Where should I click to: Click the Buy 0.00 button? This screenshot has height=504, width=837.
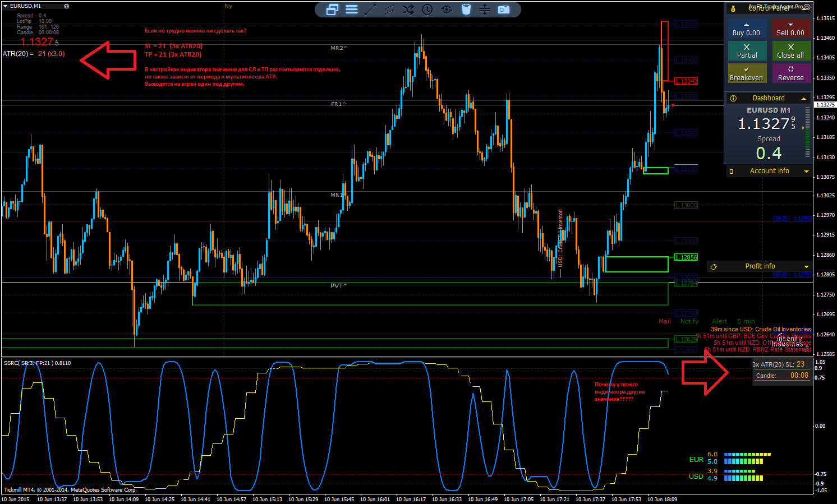pyautogui.click(x=747, y=29)
